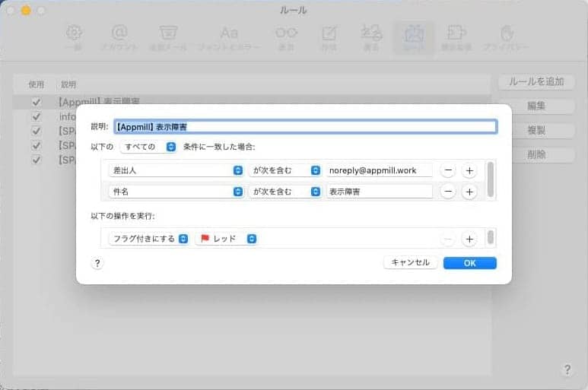Click the 削除 button in Rules window
The height and width of the screenshot is (390, 588).
536,155
